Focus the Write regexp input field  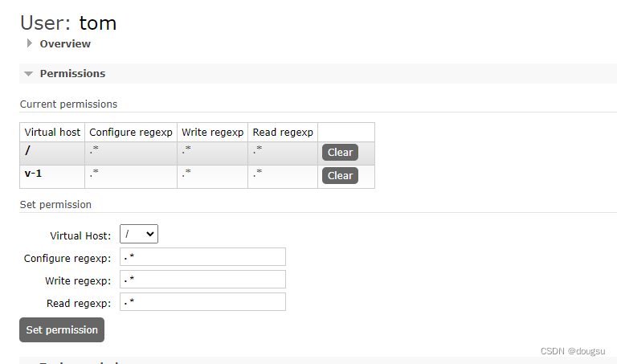tap(202, 280)
